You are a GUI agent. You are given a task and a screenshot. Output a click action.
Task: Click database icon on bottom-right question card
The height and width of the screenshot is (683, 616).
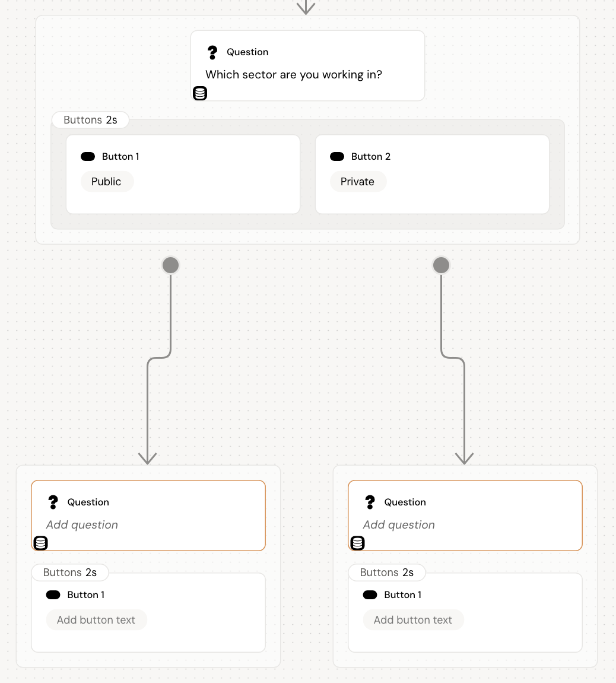pyautogui.click(x=358, y=543)
